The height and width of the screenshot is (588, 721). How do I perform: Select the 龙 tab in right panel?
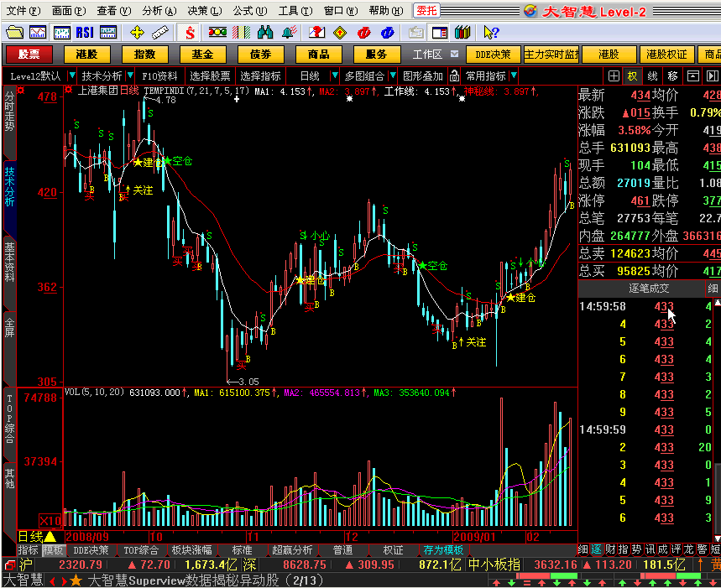(688, 549)
